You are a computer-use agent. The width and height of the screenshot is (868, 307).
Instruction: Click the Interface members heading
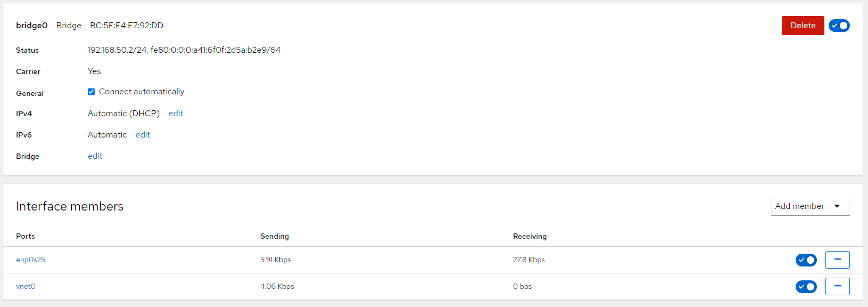point(70,206)
